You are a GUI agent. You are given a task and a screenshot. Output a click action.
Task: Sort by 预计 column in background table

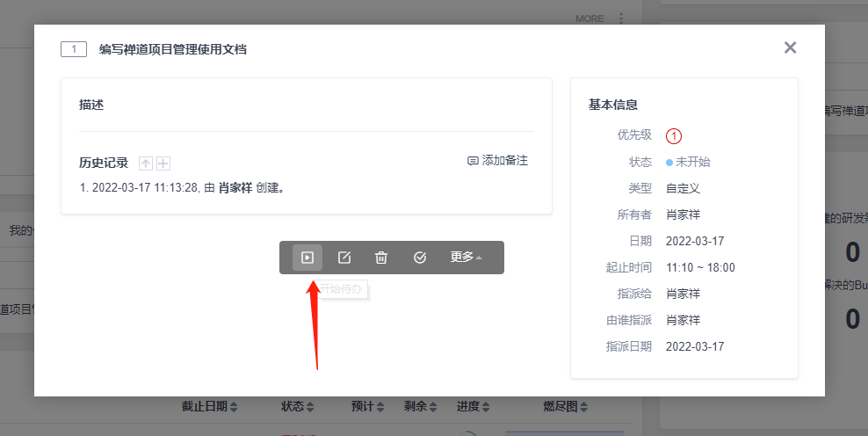367,407
